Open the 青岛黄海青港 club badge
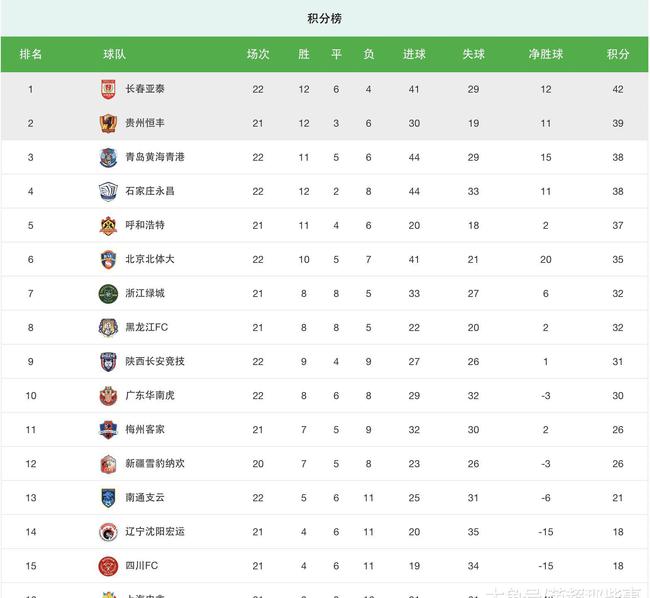Screen dimensions: 650x598 click(x=108, y=157)
